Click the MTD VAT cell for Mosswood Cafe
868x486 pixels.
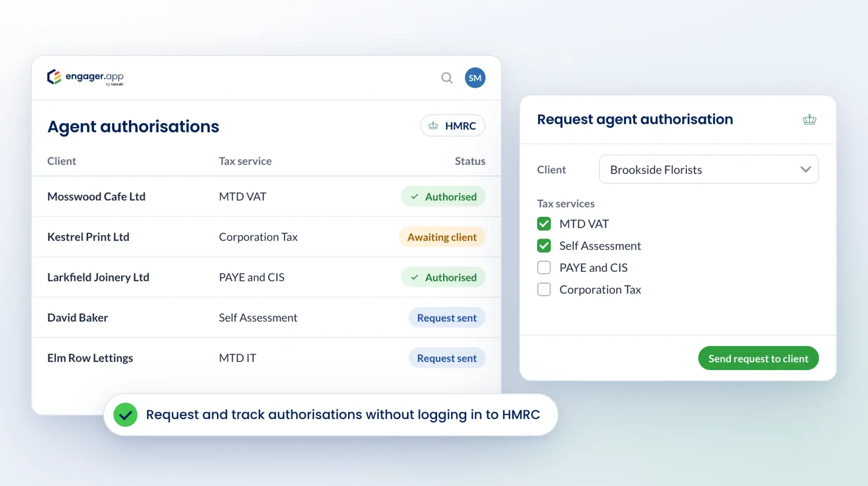pos(242,196)
